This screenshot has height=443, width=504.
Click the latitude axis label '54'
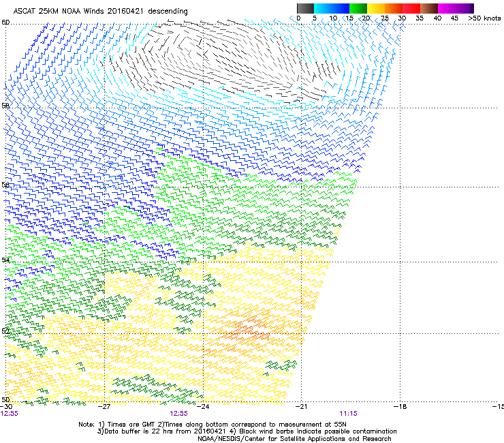tap(5, 259)
